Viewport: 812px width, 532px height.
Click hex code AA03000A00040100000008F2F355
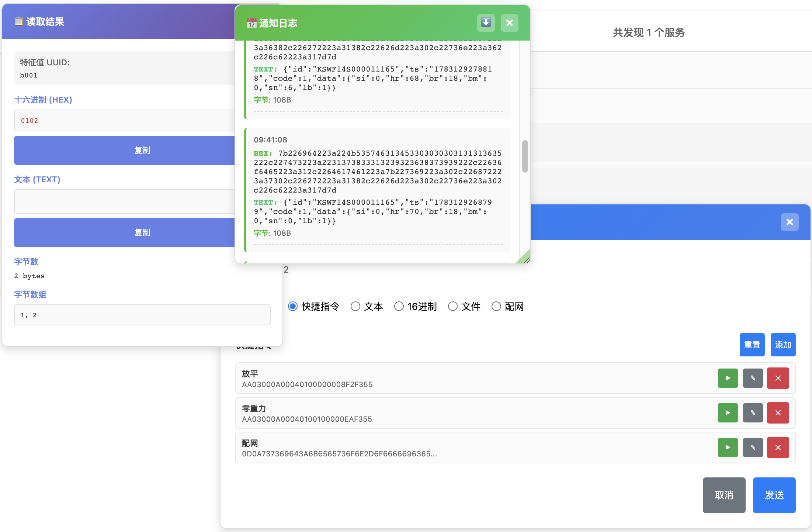(x=307, y=384)
